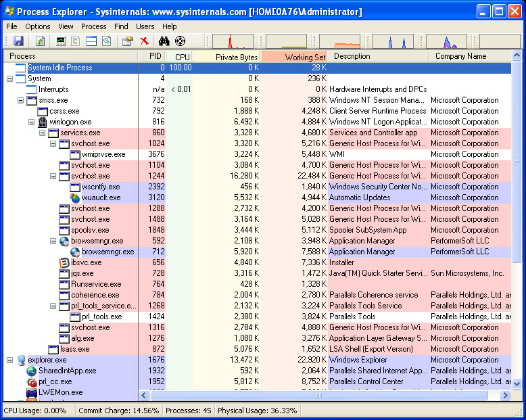Click the vertical scrollbar up arrow
Screen dimensions: 526x420
tap(517, 55)
